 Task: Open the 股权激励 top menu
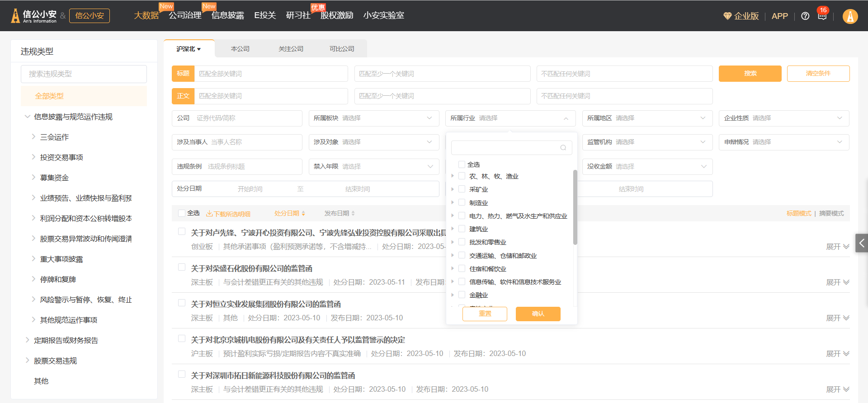[x=337, y=15]
